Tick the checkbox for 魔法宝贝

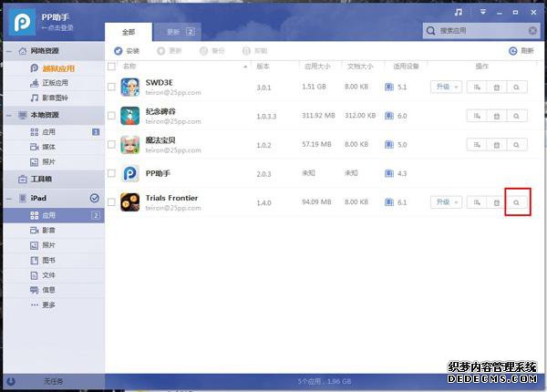point(111,144)
